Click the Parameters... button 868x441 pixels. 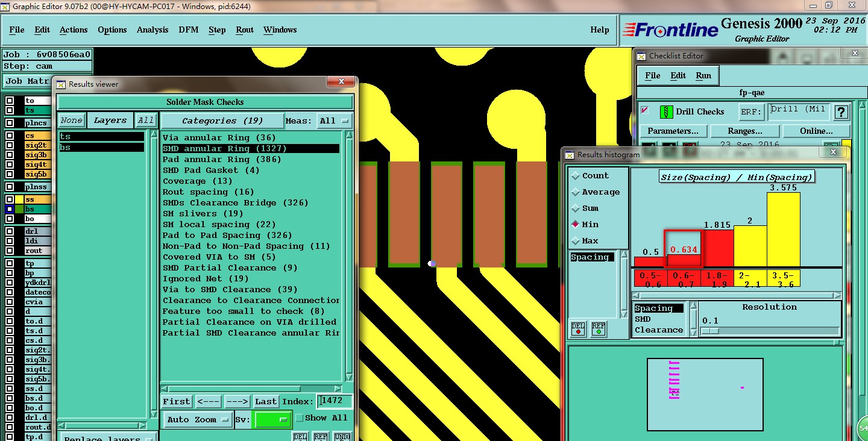click(x=672, y=131)
